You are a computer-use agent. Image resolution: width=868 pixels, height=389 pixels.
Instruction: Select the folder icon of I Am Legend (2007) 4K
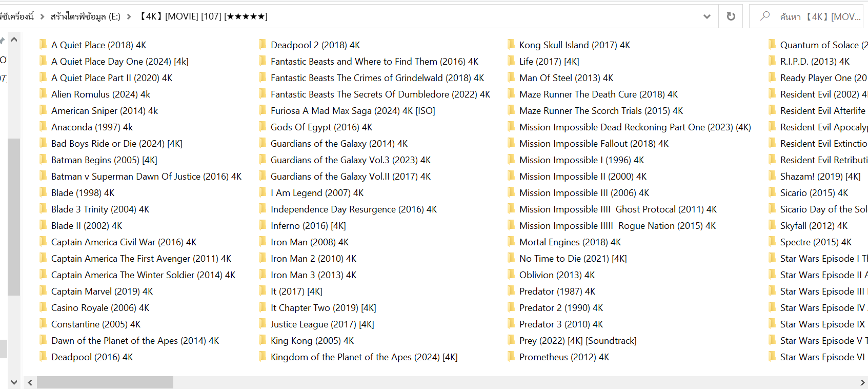pyautogui.click(x=263, y=192)
